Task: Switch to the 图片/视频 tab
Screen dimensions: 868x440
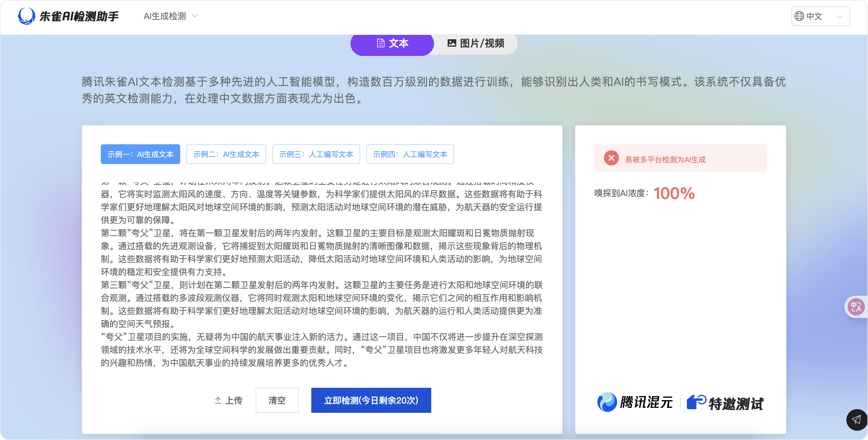Action: coord(475,43)
